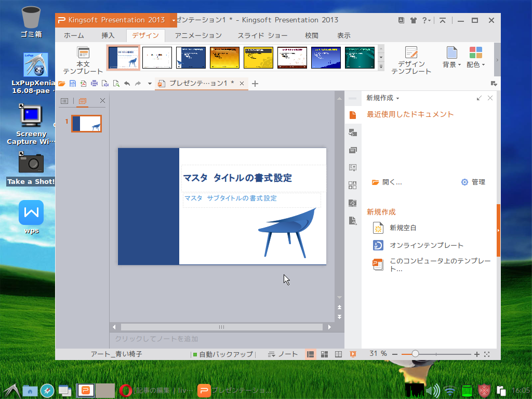Expand the design template gallery more arrow

point(381,67)
